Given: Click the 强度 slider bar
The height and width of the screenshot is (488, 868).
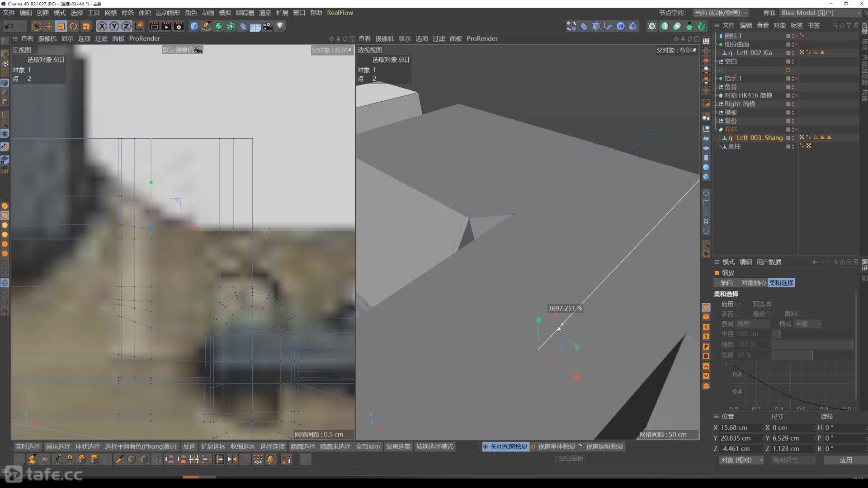Looking at the screenshot, I should point(812,344).
